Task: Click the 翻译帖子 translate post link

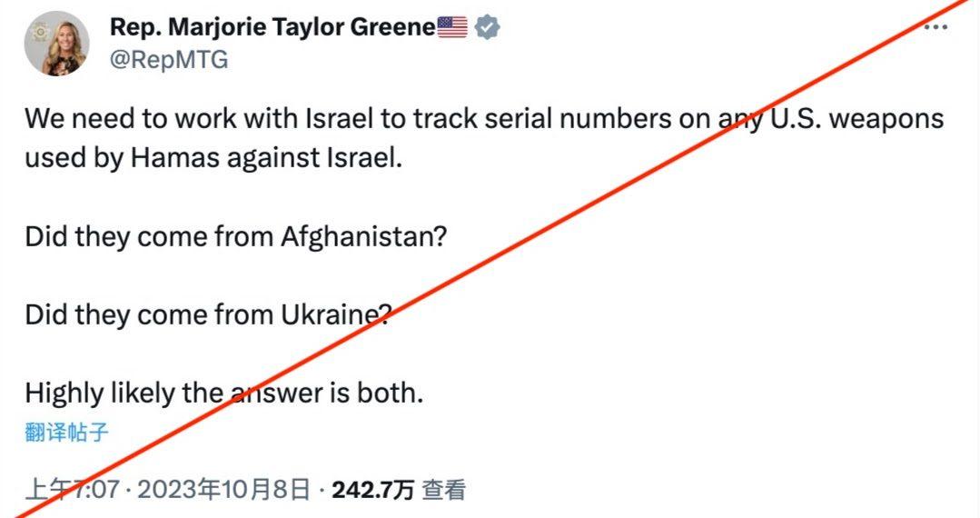Action: tap(67, 433)
